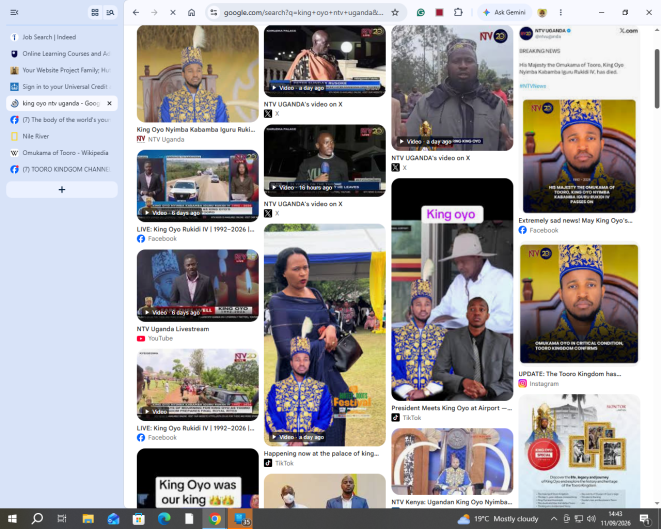View site information icon in address bar

(x=214, y=13)
